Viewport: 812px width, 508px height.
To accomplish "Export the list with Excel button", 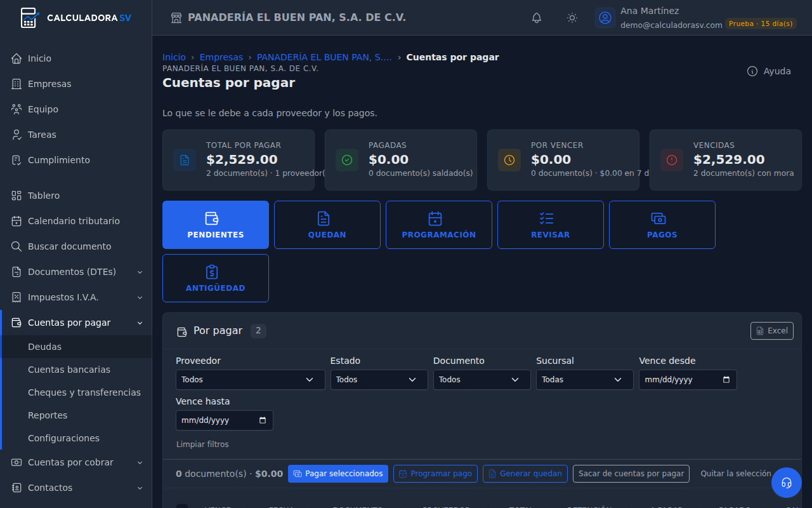I will click(772, 331).
